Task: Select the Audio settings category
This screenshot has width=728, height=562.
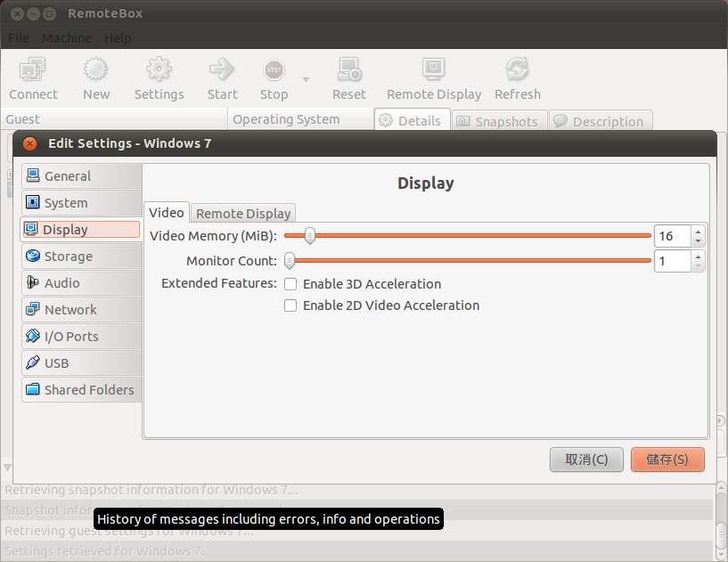Action: pyautogui.click(x=82, y=282)
